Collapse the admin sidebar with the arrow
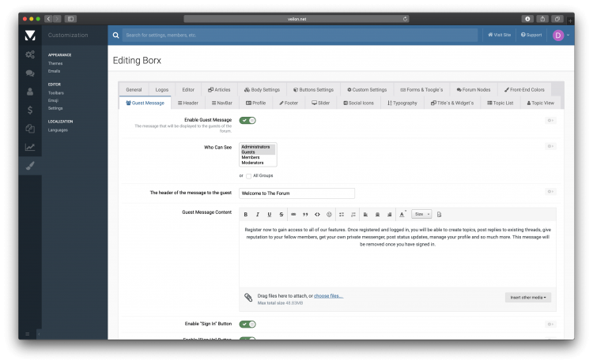The image size is (593, 364). click(39, 334)
